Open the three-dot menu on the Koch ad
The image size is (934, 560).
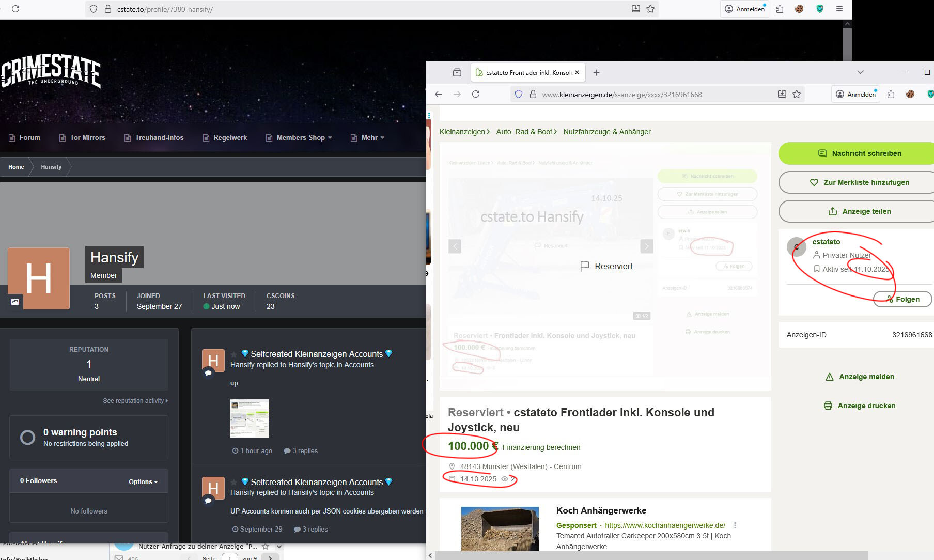pyautogui.click(x=735, y=525)
